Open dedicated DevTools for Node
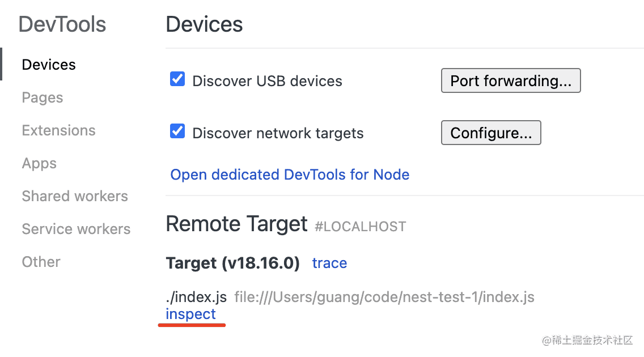The height and width of the screenshot is (357, 644). (290, 175)
